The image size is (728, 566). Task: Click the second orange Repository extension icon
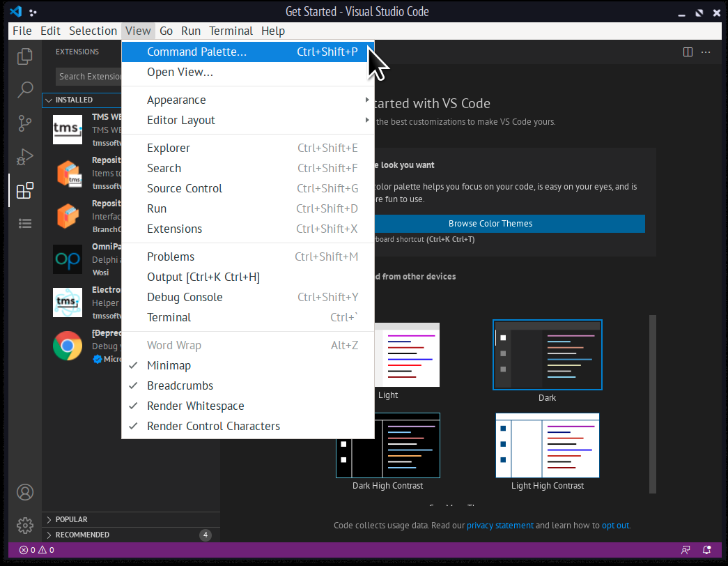tap(68, 215)
